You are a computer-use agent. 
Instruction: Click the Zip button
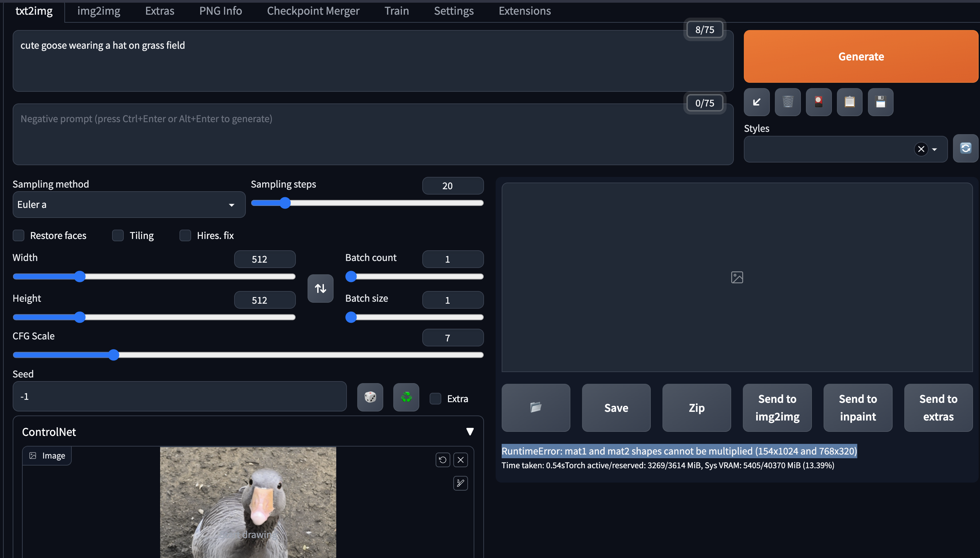click(696, 407)
